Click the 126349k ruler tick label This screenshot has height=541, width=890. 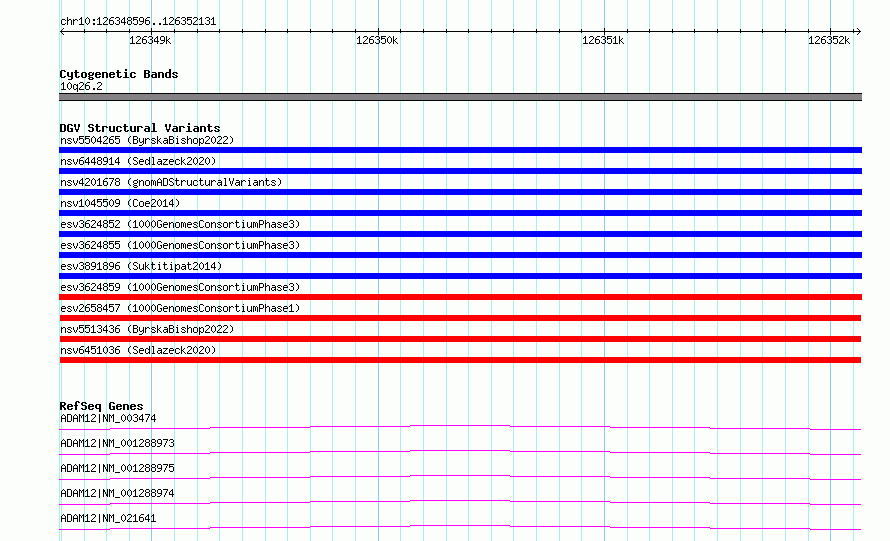click(150, 40)
